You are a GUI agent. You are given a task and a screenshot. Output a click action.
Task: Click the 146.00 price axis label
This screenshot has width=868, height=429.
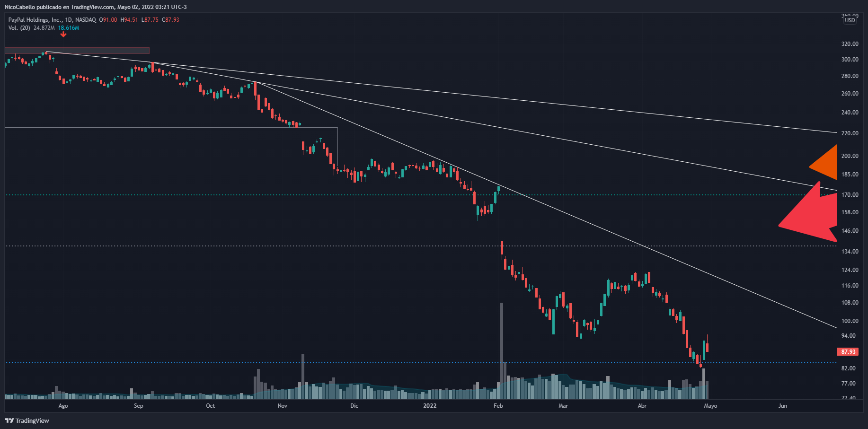tap(850, 230)
